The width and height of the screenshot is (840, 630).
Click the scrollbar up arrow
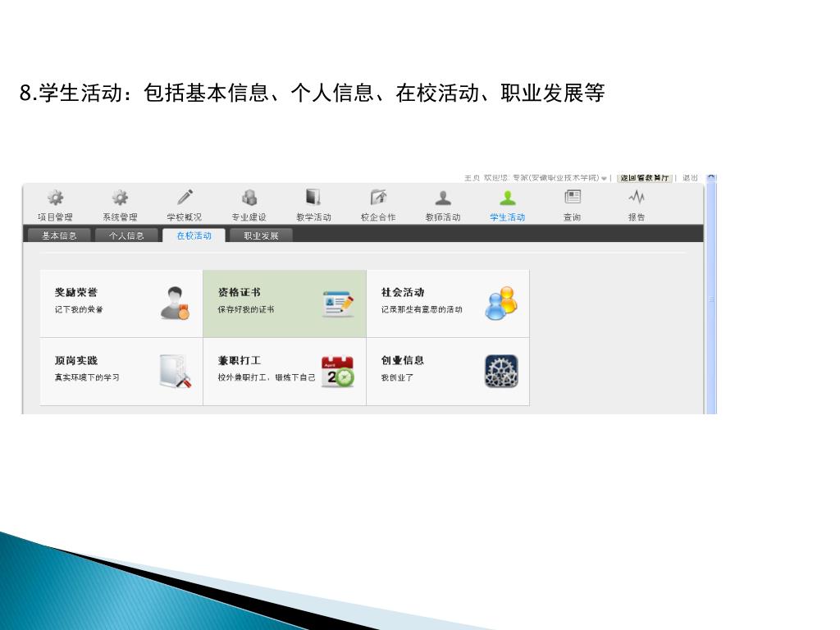point(711,177)
